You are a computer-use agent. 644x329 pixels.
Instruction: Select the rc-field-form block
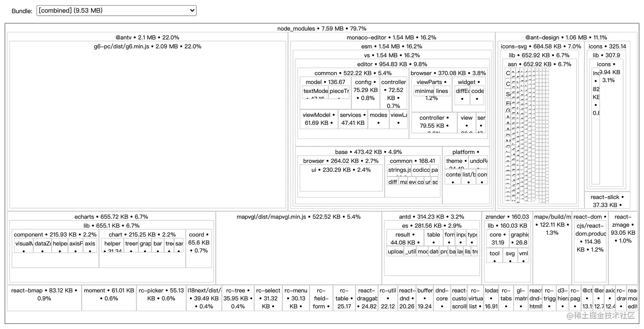pos(321,298)
